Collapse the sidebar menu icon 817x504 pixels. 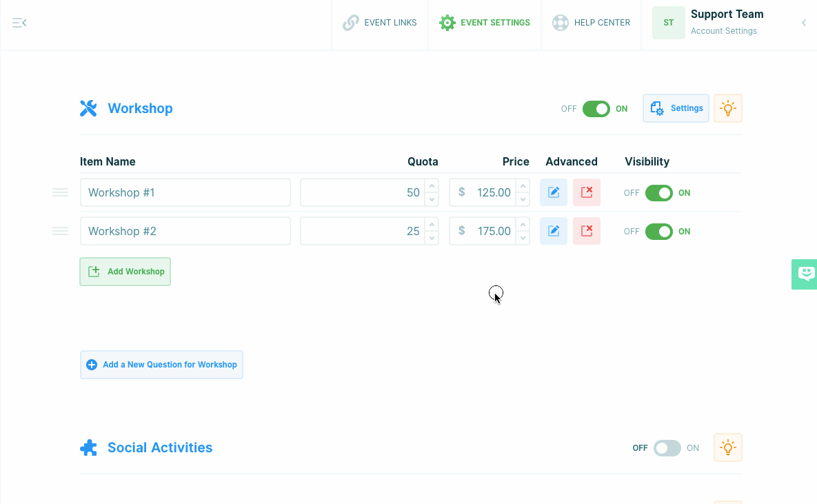point(19,23)
